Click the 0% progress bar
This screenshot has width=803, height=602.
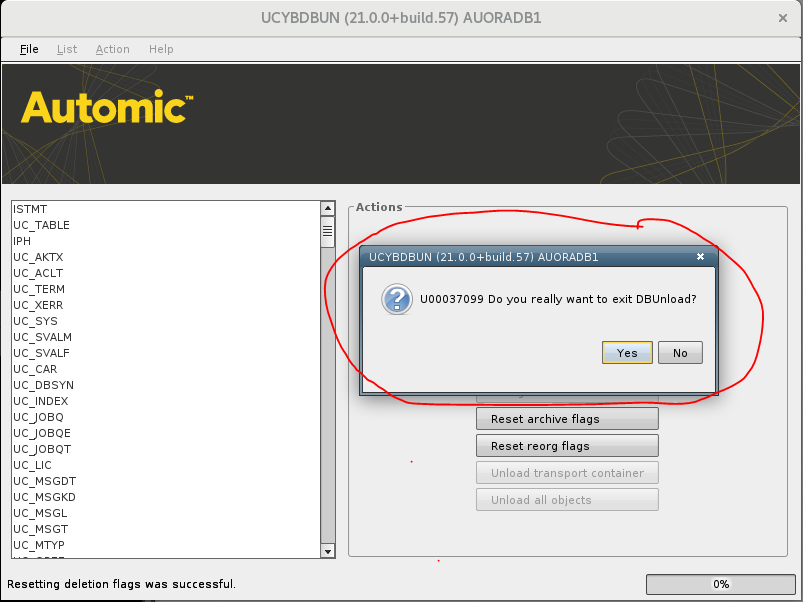point(721,584)
